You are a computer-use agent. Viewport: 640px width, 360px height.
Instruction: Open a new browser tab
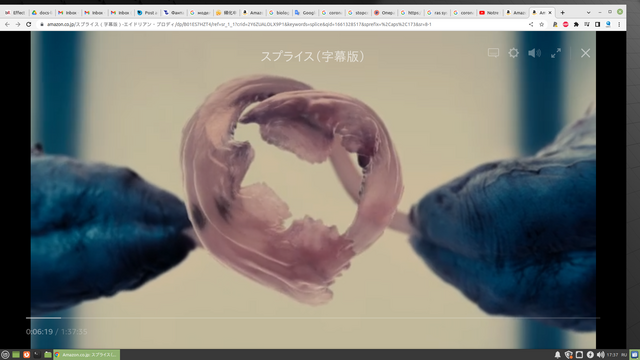point(562,13)
